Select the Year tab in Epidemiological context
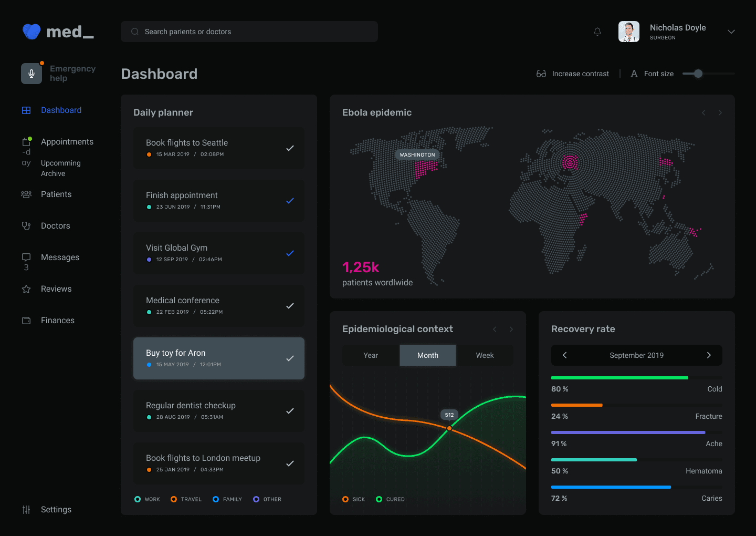 [x=371, y=355]
